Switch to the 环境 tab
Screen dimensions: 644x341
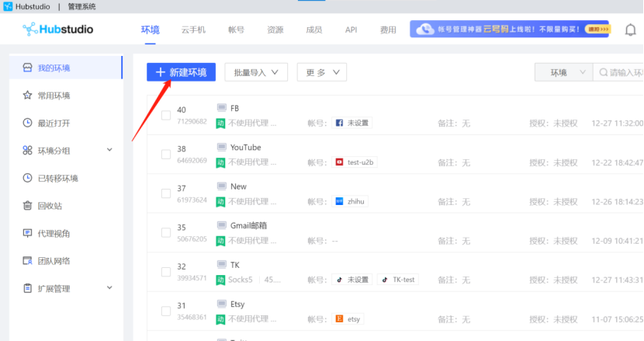pos(151,30)
